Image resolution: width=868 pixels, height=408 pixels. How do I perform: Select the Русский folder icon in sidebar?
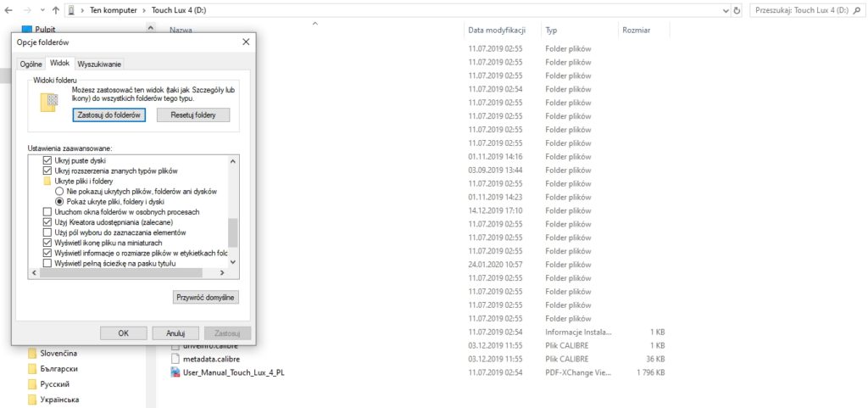click(x=32, y=384)
